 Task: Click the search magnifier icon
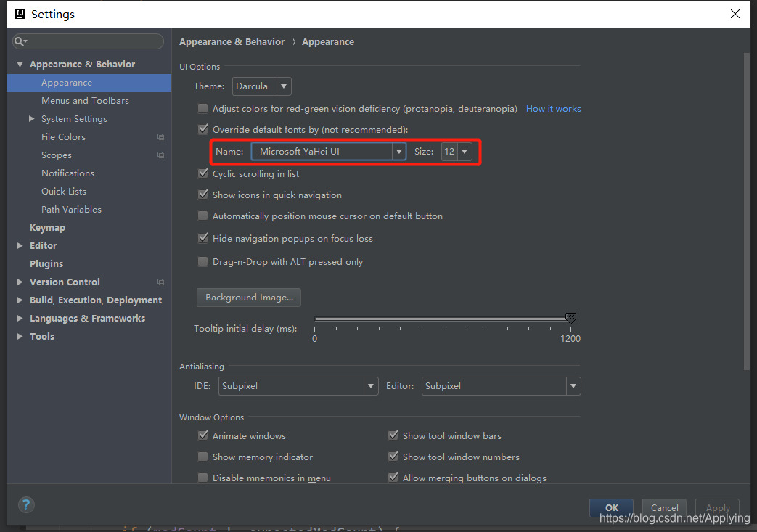[20, 41]
